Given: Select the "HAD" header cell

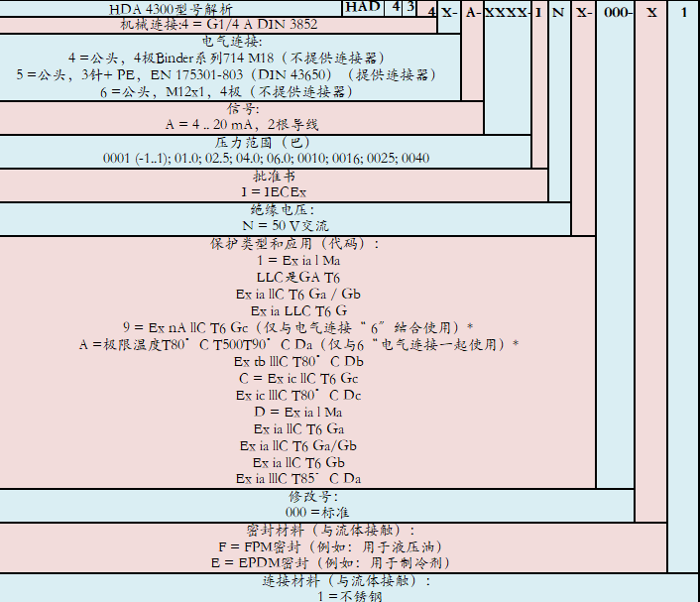Looking at the screenshot, I should (364, 7).
